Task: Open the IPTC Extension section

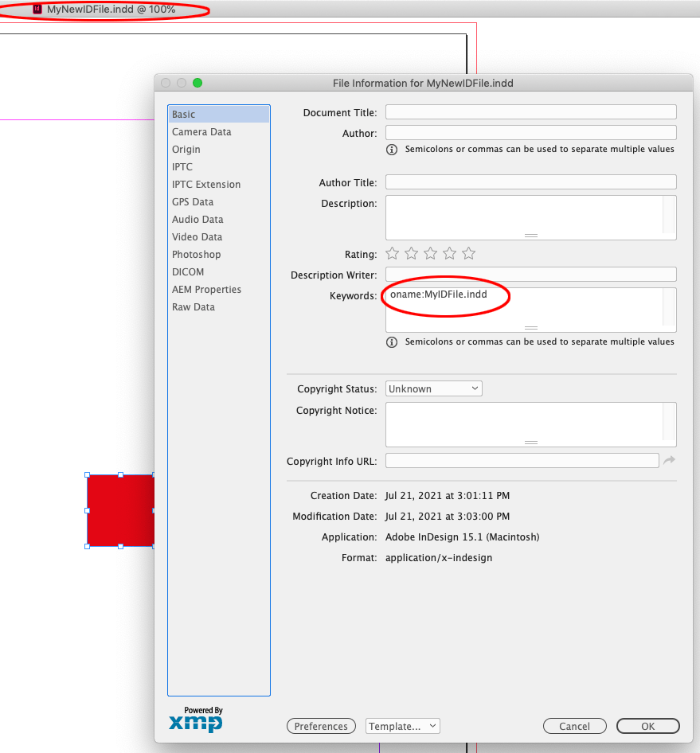Action: pos(205,184)
